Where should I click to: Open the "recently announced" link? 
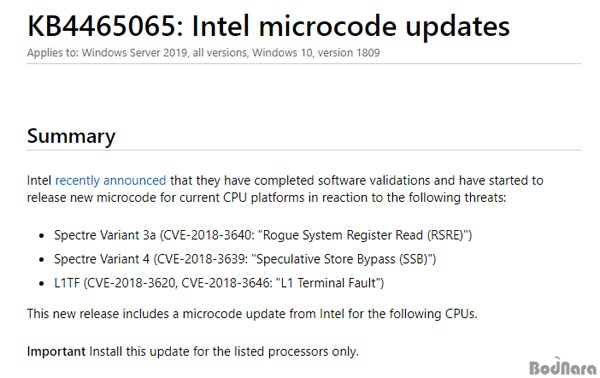111,181
